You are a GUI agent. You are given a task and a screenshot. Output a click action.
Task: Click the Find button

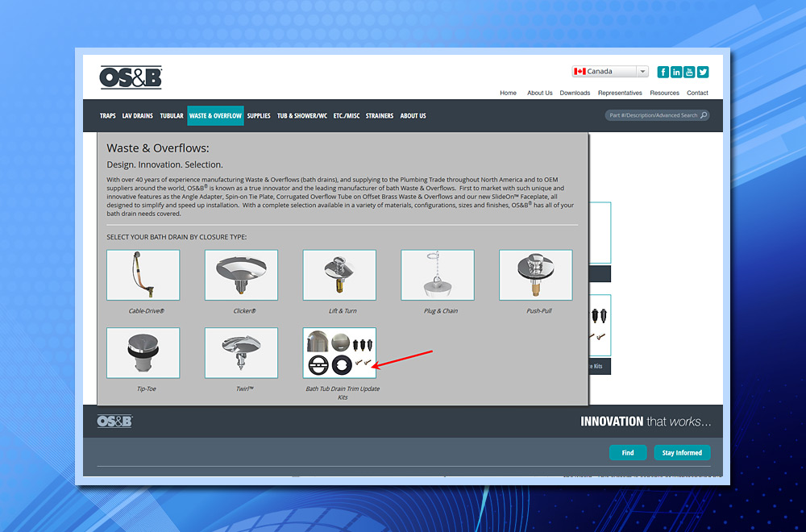click(628, 453)
